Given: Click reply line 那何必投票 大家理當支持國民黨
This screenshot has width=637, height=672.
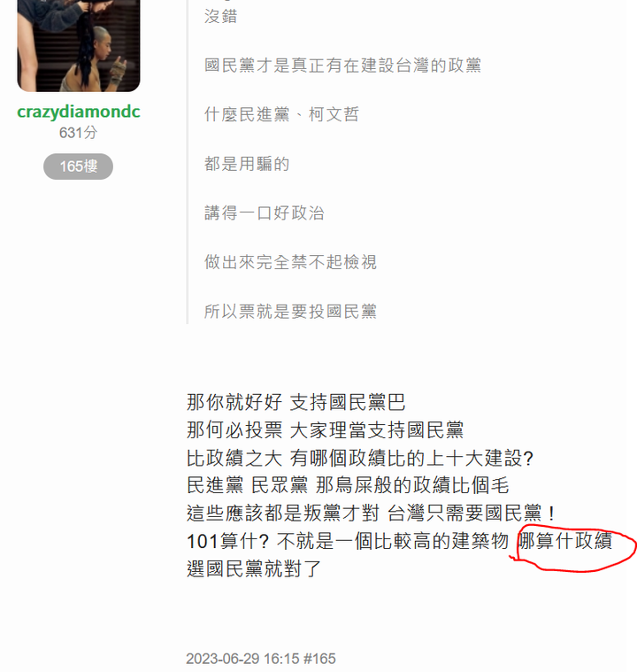Looking at the screenshot, I should coord(326,430).
